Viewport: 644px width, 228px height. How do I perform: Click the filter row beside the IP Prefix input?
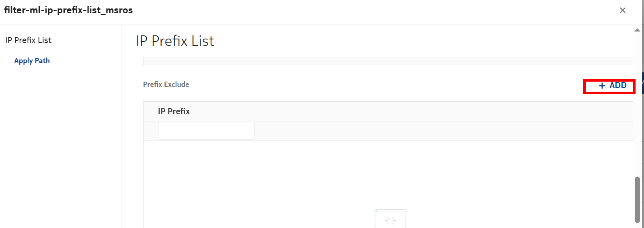pyautogui.click(x=402, y=131)
